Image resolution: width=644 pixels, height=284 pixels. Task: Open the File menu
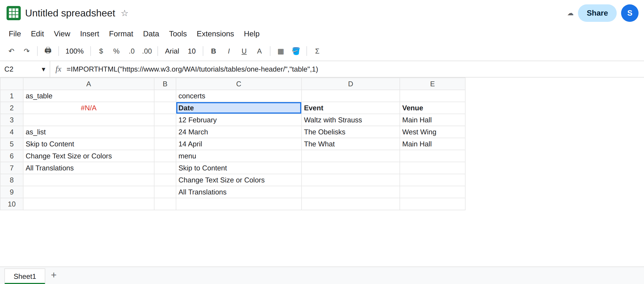click(x=15, y=34)
